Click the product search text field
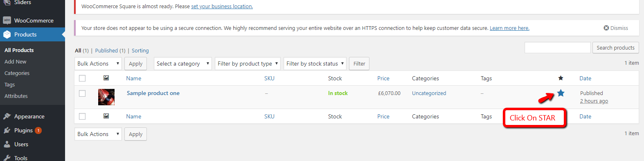644x161 pixels. click(x=558, y=48)
